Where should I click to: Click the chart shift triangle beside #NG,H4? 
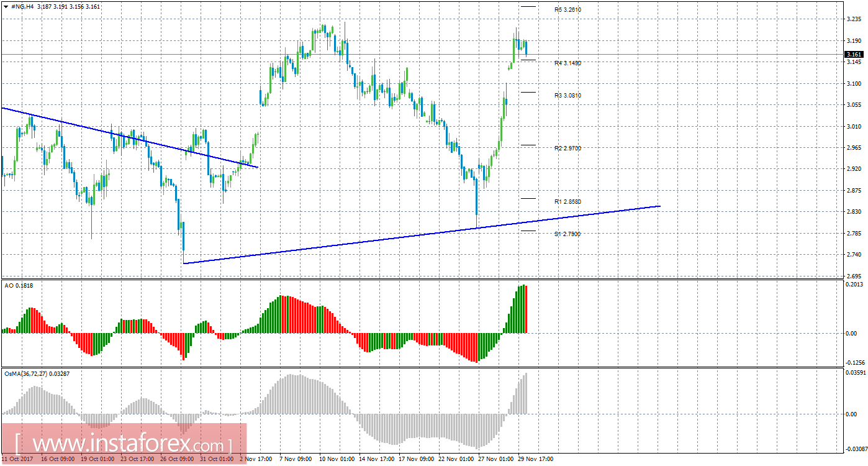point(6,6)
